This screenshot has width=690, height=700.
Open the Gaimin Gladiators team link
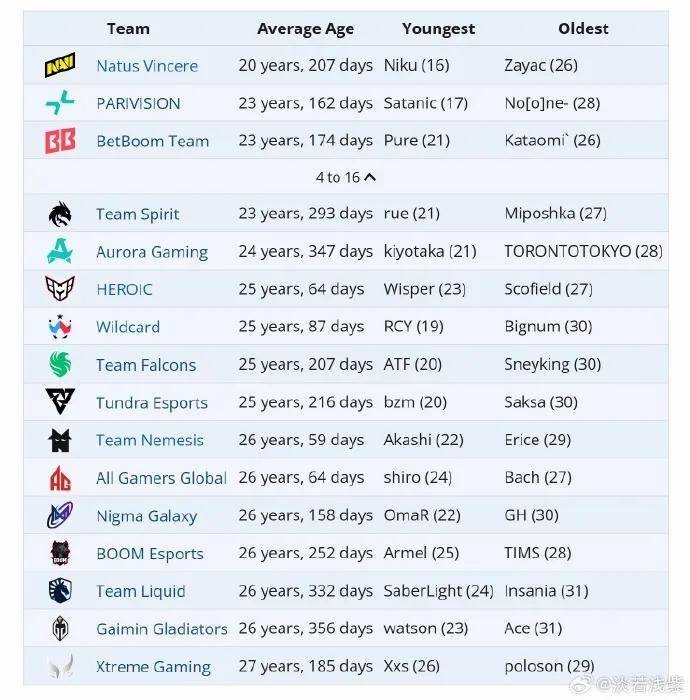click(162, 629)
